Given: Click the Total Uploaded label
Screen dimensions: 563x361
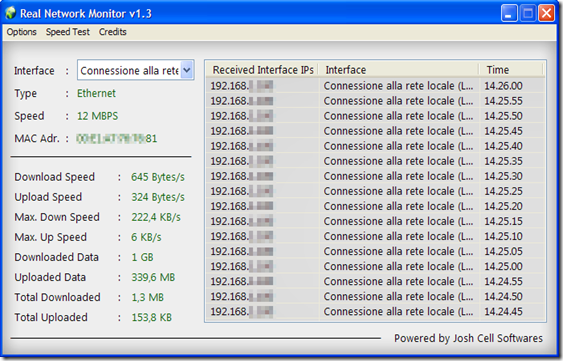Looking at the screenshot, I should 51,318.
